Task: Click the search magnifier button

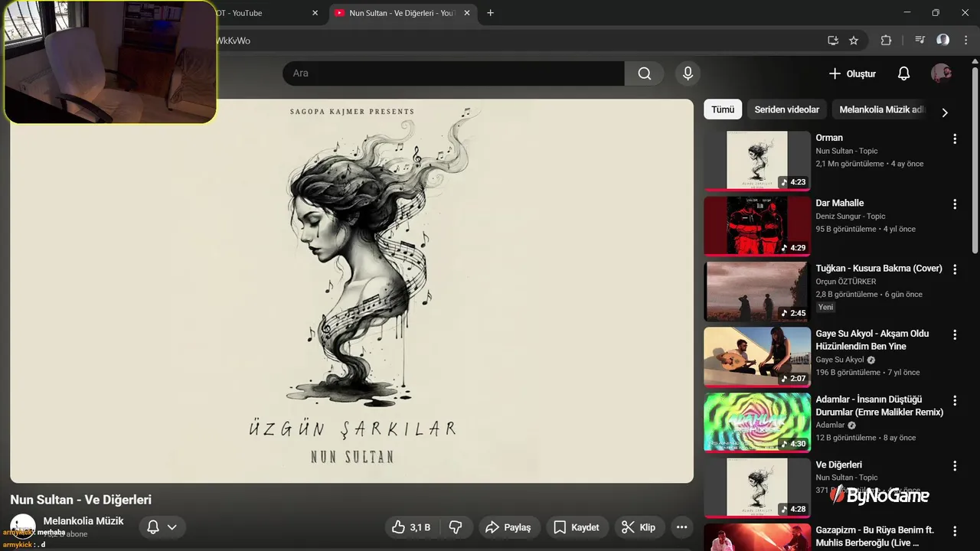Action: click(x=645, y=73)
